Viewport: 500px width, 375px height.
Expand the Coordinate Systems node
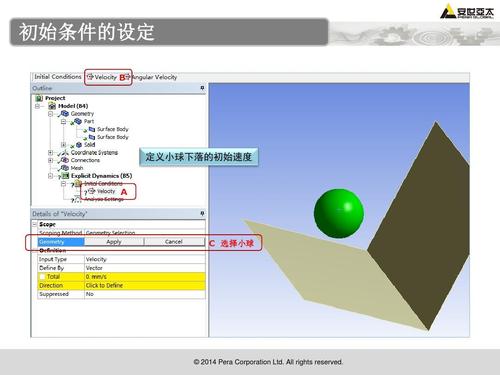pyautogui.click(x=50, y=153)
